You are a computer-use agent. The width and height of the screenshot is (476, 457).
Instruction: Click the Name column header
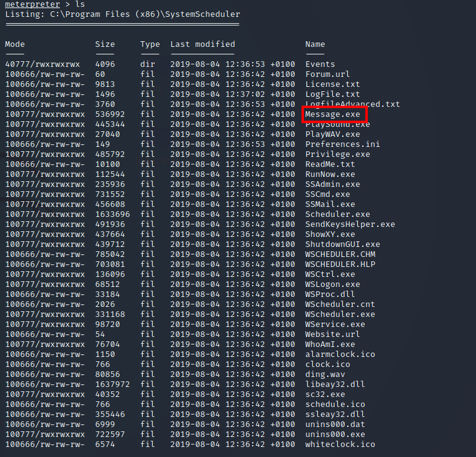315,44
